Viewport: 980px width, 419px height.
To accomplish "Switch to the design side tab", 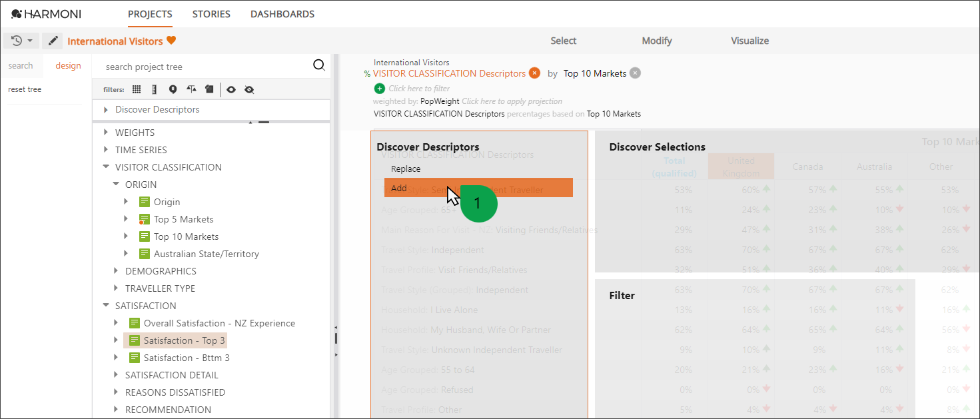I will 68,65.
